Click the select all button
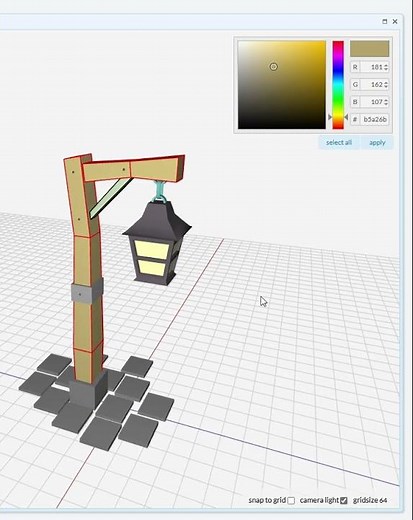Screen dimensions: 413x520 [339, 143]
